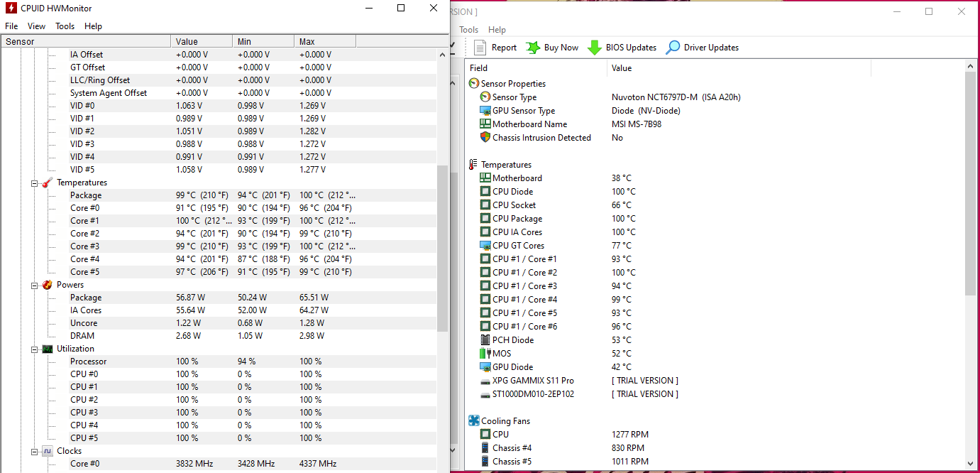Collapse the Clocks tree node
The height and width of the screenshot is (473, 980).
click(x=35, y=451)
